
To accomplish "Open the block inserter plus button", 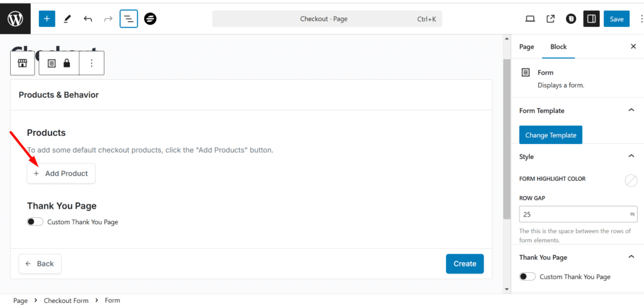I will click(47, 19).
